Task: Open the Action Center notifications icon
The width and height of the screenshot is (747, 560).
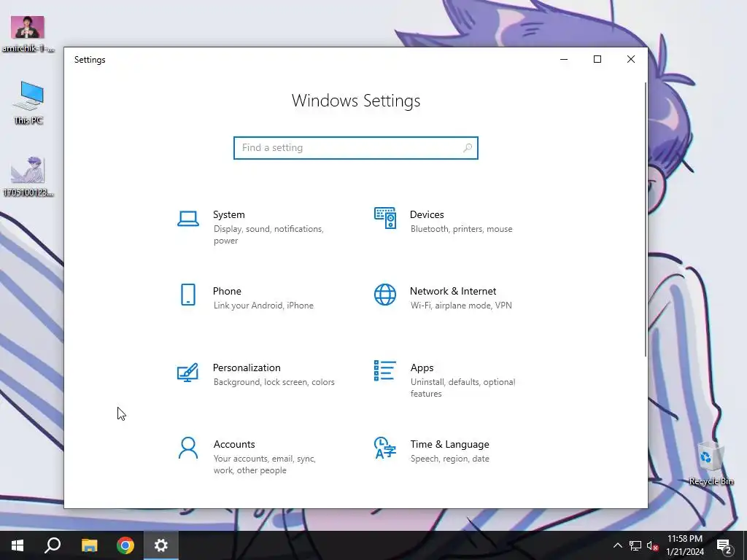Action: (724, 546)
